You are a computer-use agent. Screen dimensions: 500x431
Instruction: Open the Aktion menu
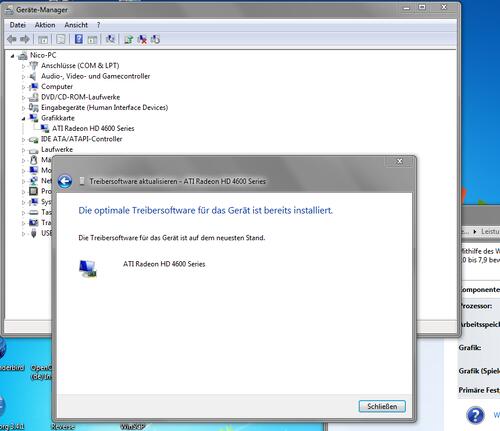(45, 25)
